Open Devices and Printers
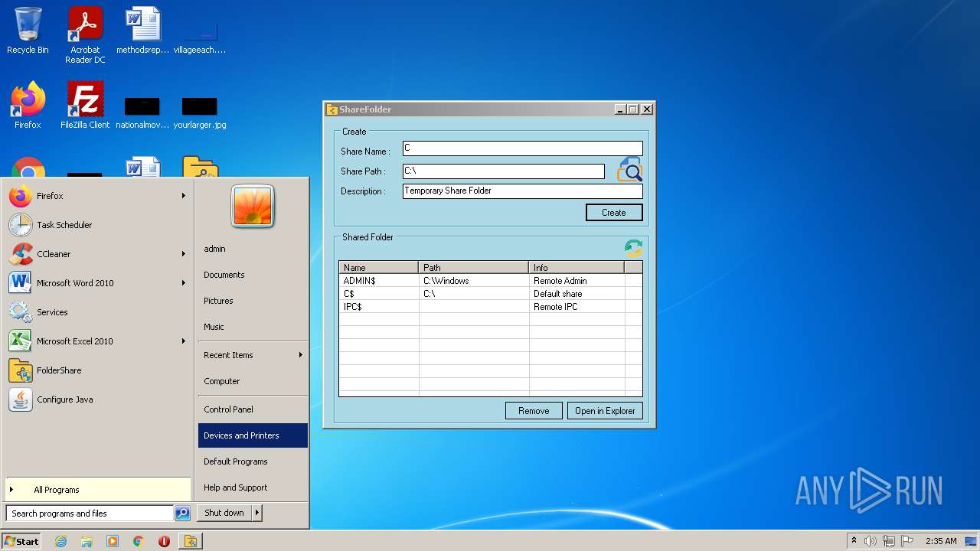Screen dimensions: 980x551 tap(253, 435)
